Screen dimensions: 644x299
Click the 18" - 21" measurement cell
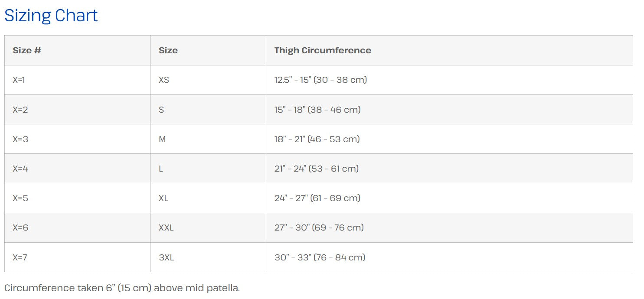click(x=317, y=139)
